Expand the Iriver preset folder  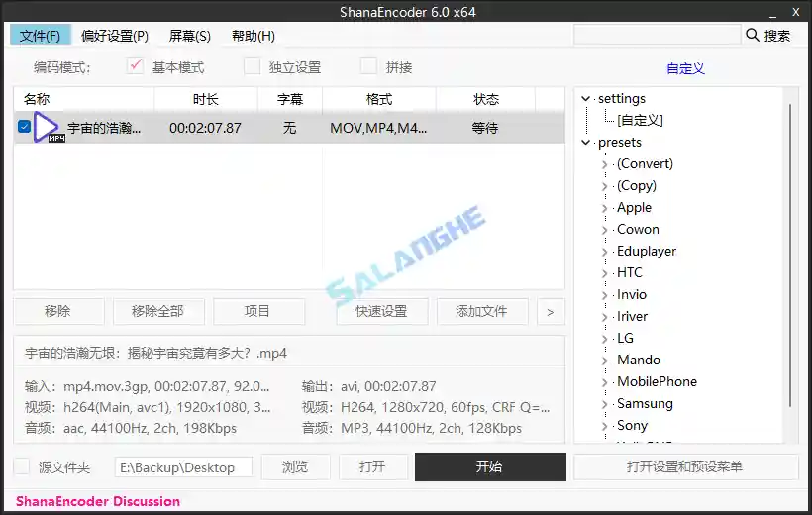click(x=604, y=317)
